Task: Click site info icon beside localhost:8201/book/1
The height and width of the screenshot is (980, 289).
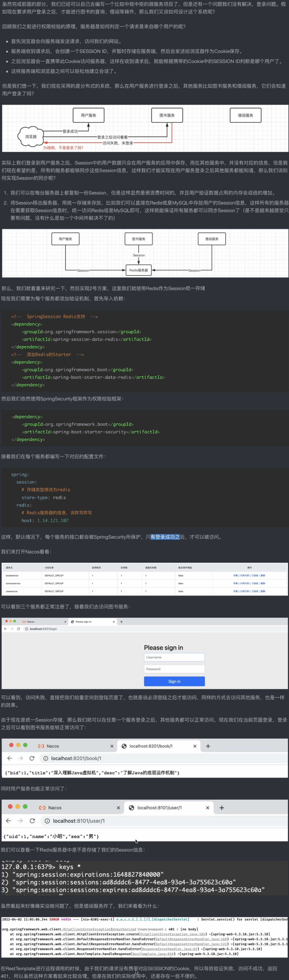Action: point(46,758)
